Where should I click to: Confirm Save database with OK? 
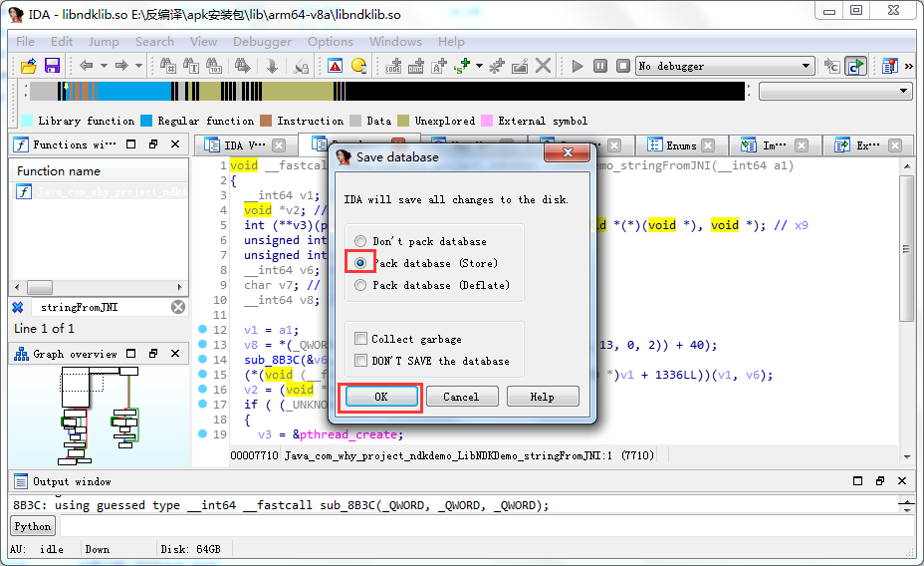381,397
